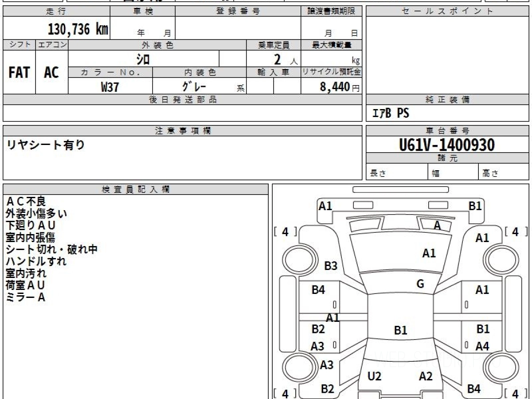Click the B3 damage mark on diagram

pos(331,266)
